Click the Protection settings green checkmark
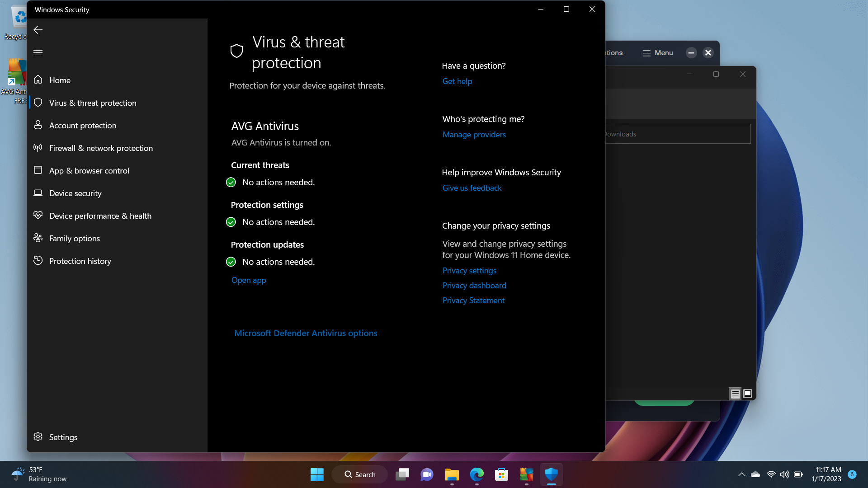This screenshot has height=488, width=868. click(x=231, y=222)
